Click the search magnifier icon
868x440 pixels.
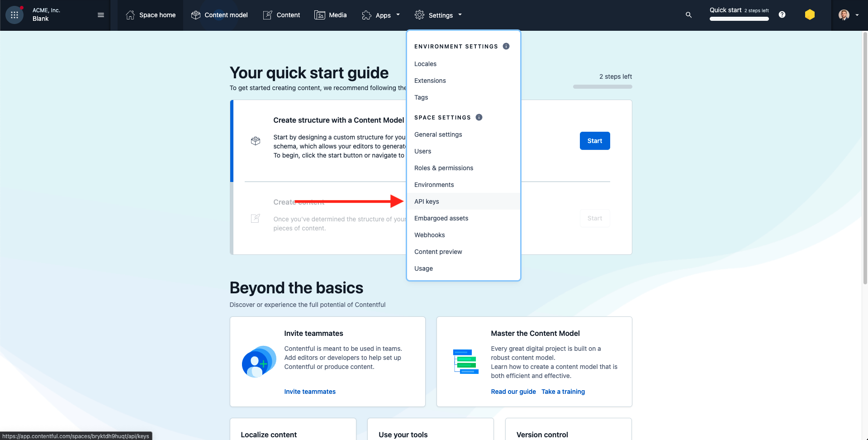click(x=688, y=15)
